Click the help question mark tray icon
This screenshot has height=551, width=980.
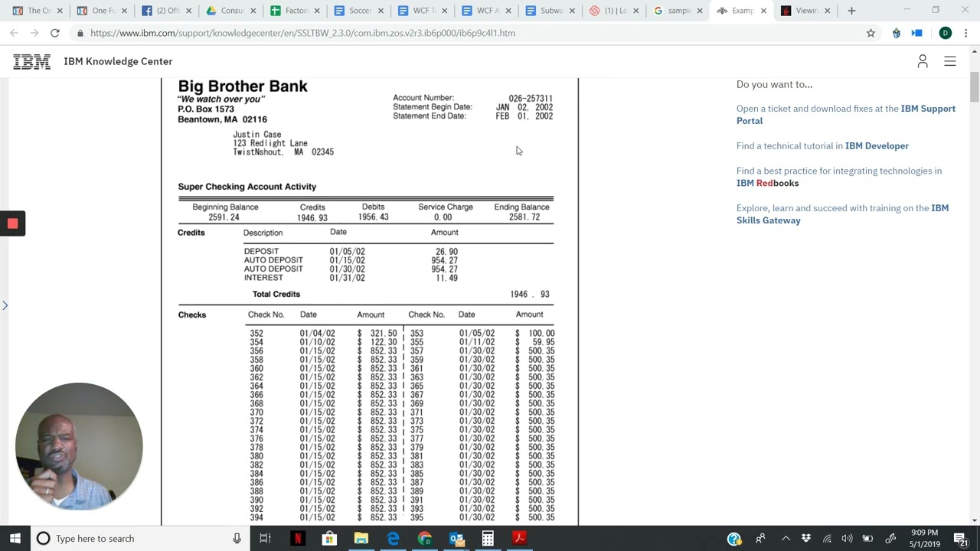pos(734,539)
